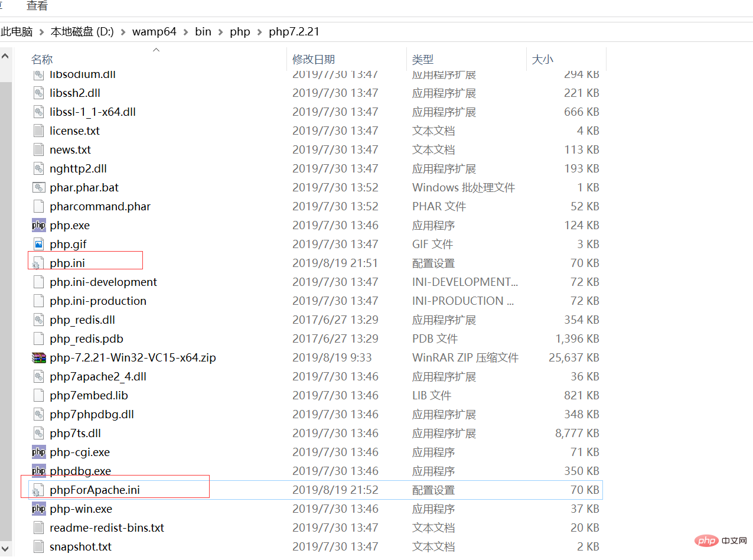Go to 本地磁盘 (D:) breadcrumb
This screenshot has width=753, height=560.
pyautogui.click(x=82, y=31)
